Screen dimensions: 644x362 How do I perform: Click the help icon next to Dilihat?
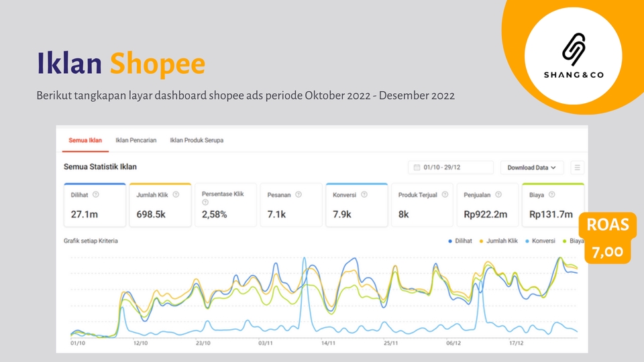click(x=96, y=194)
